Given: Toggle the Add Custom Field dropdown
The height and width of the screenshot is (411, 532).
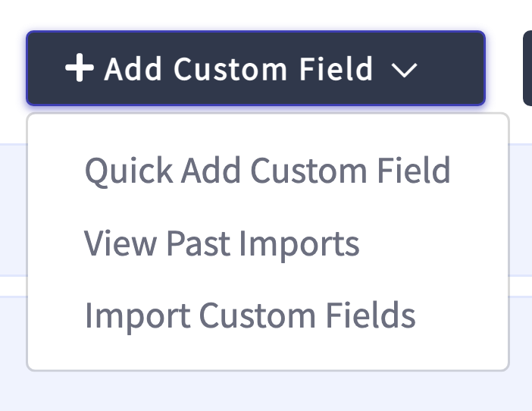Looking at the screenshot, I should [x=256, y=68].
